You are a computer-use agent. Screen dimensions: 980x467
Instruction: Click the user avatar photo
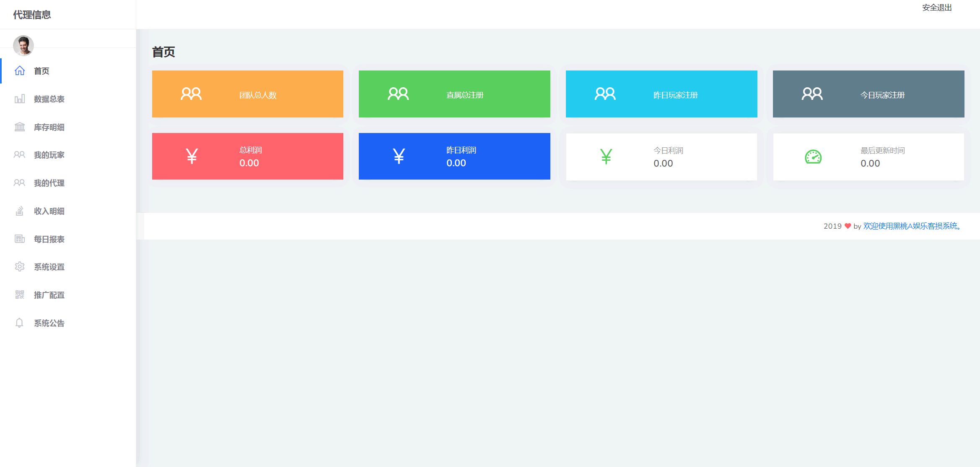pyautogui.click(x=23, y=45)
